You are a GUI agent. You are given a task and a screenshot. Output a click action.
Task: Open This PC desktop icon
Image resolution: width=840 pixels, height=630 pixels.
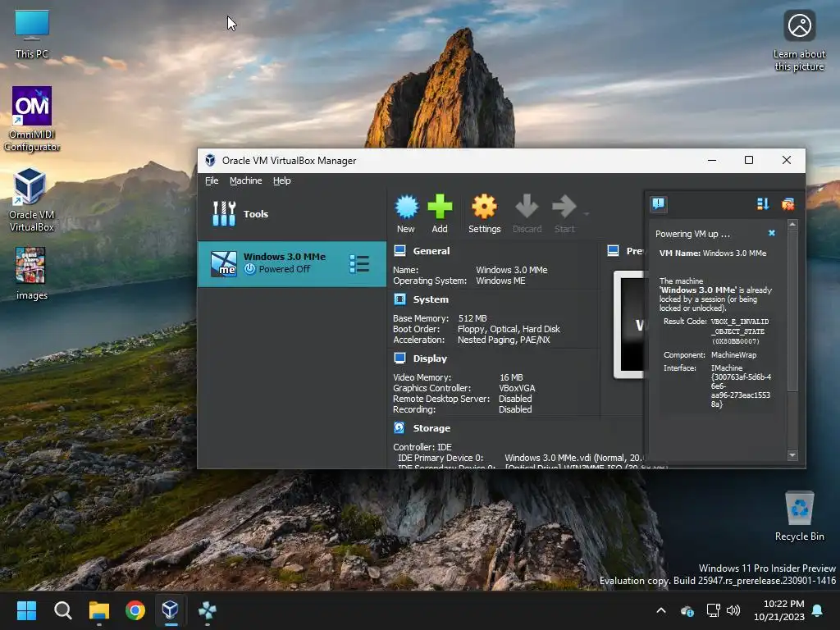pos(32,34)
